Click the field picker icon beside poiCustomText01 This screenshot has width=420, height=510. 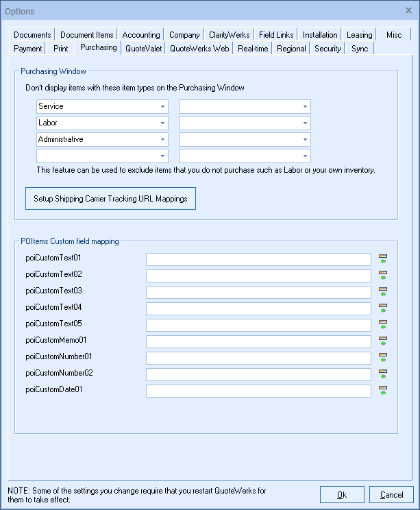(383, 259)
